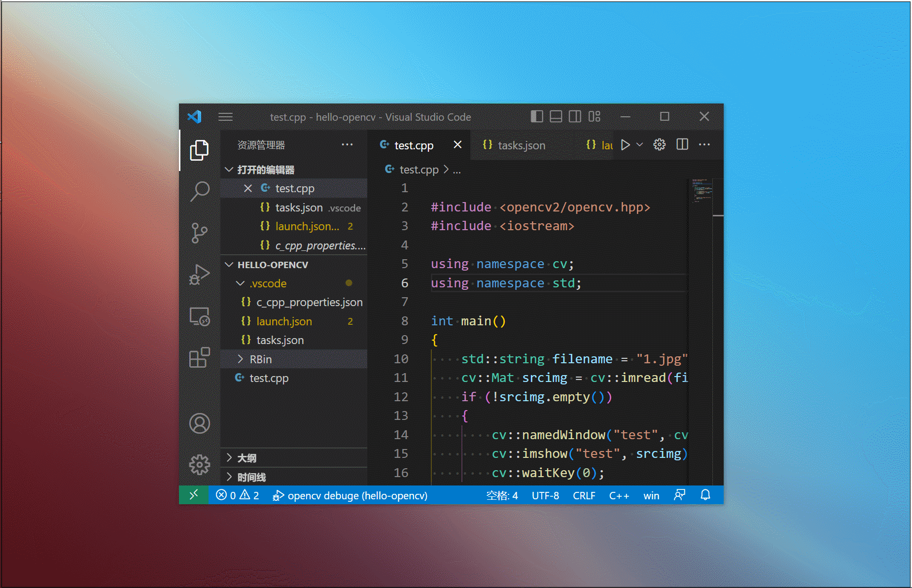The width and height of the screenshot is (912, 588).
Task: Open the Manage settings gear
Action: pos(199,464)
